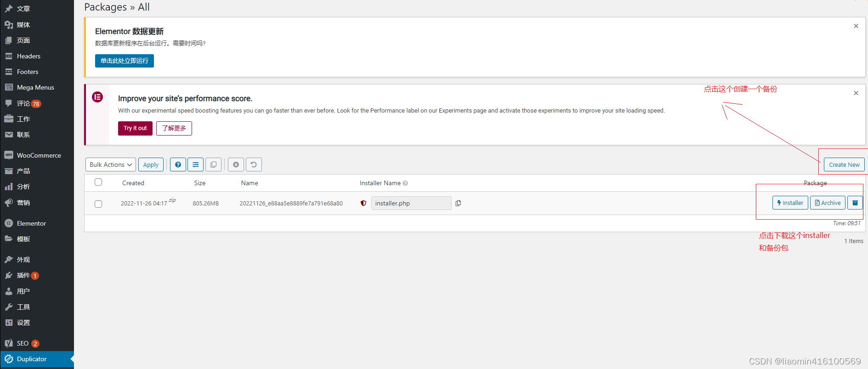Toggle the select-all checkbox in table header
This screenshot has height=369, width=868.
[98, 182]
